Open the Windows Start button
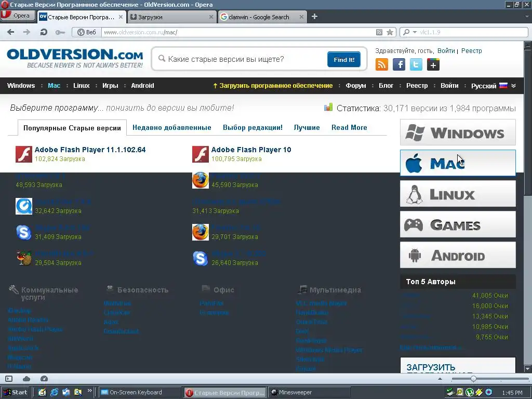Viewport: 532px width, 399px height. (16, 392)
